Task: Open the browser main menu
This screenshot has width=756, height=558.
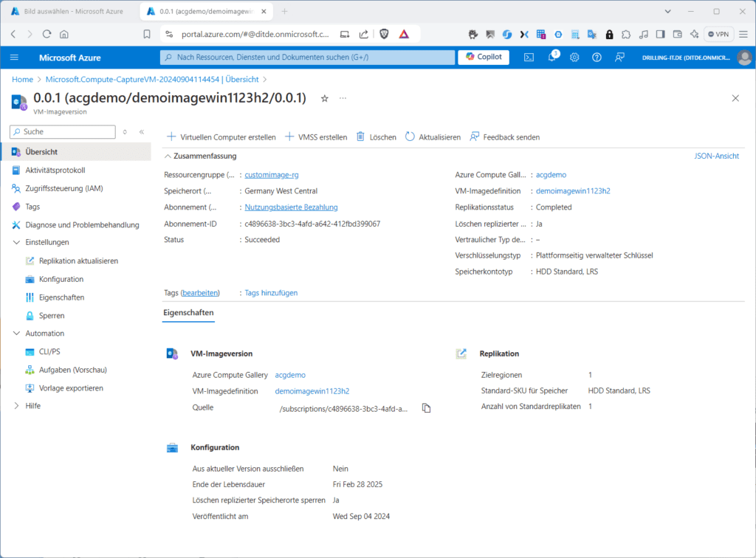Action: (743, 34)
